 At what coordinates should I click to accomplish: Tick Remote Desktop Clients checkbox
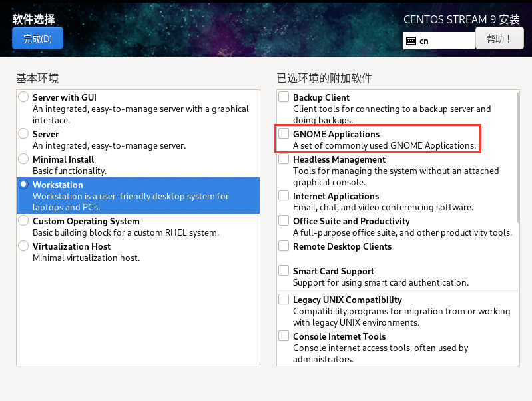click(x=284, y=246)
